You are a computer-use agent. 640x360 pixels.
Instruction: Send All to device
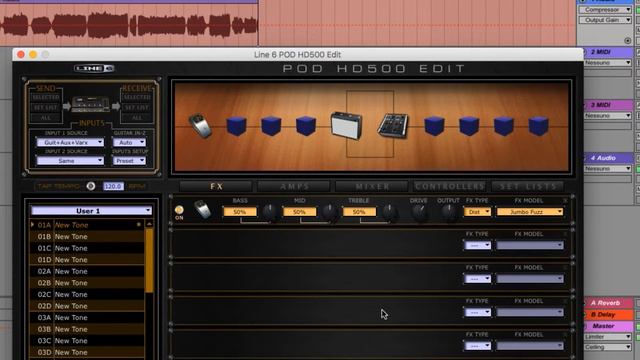(46, 118)
